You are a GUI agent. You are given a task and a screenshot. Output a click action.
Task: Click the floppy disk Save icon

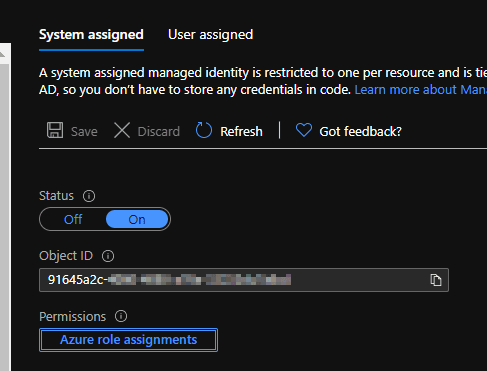pos(55,130)
